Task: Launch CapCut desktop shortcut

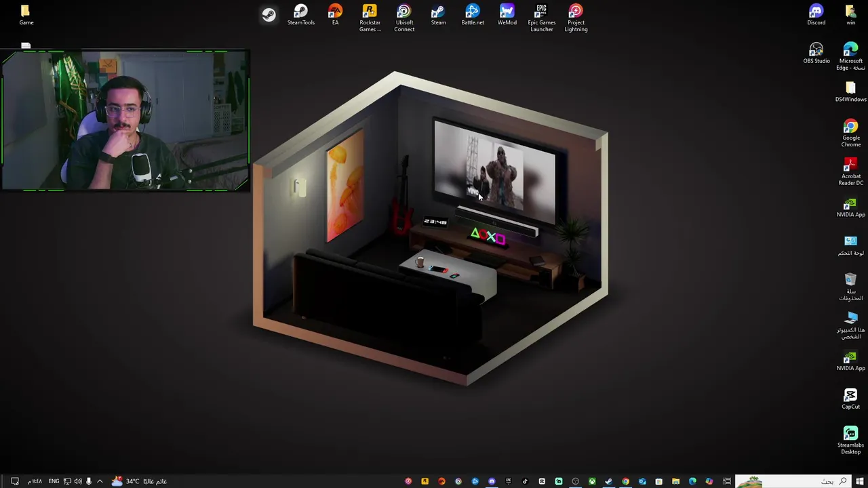Action: 850,399
